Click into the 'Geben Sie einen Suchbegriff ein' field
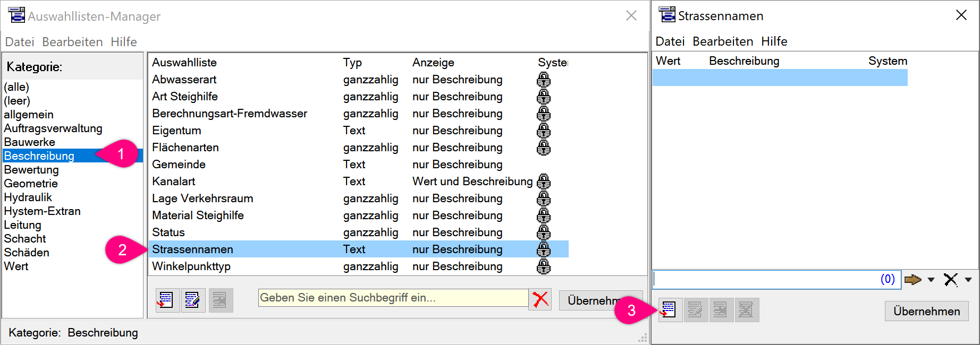Screen dimensions: 980x345 tap(392, 298)
